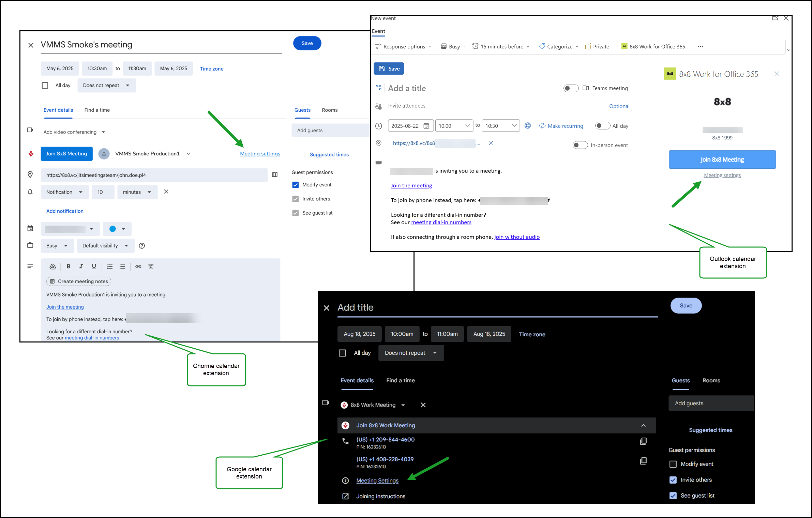
Task: Click the insert link icon in description toolbar
Action: pos(138,266)
